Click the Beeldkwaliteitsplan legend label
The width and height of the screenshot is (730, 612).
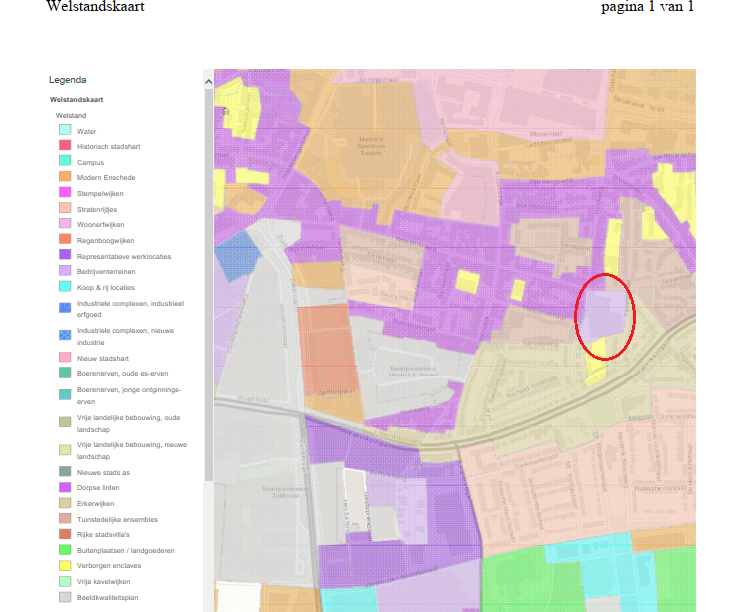pos(108,597)
